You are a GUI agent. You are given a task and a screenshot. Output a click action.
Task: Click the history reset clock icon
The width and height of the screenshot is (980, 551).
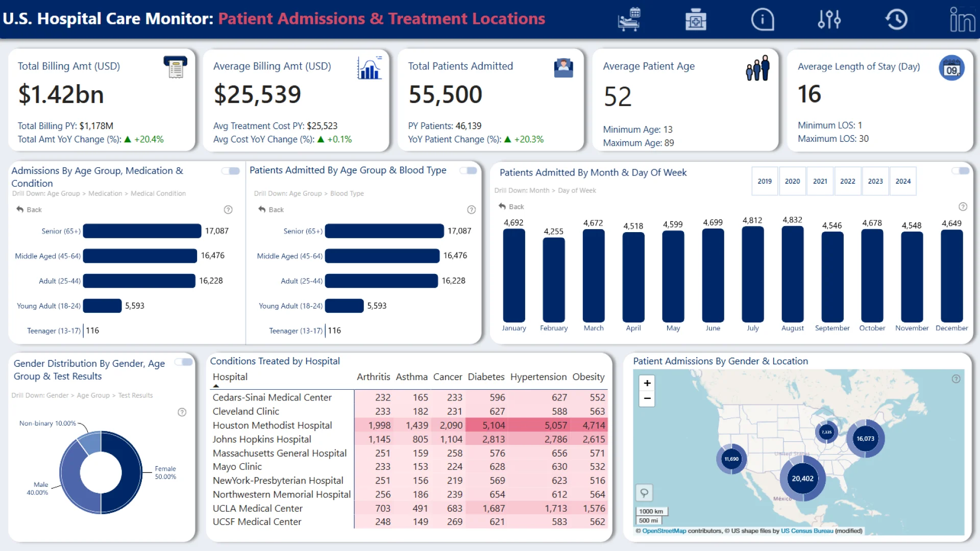pyautogui.click(x=896, y=20)
